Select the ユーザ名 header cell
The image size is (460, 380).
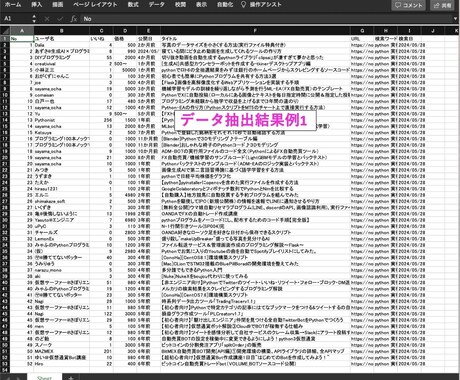tap(62, 39)
